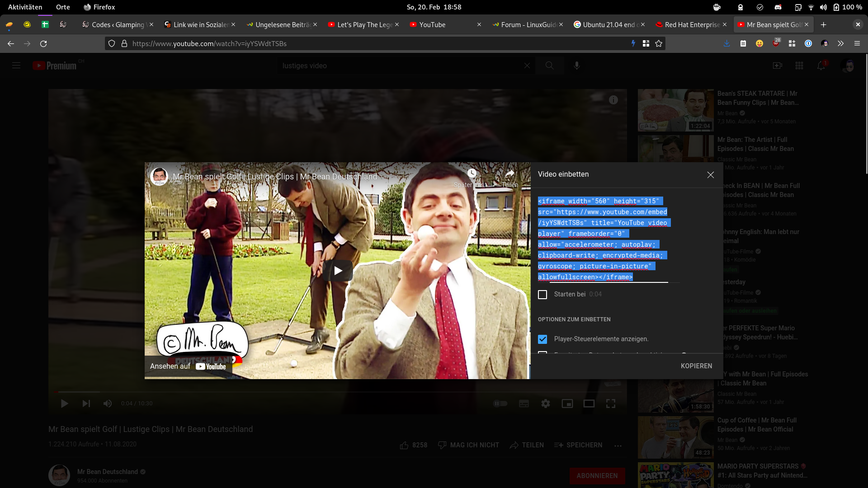Open a new tab with plus button
Screen dimensions: 868x488
823,25
